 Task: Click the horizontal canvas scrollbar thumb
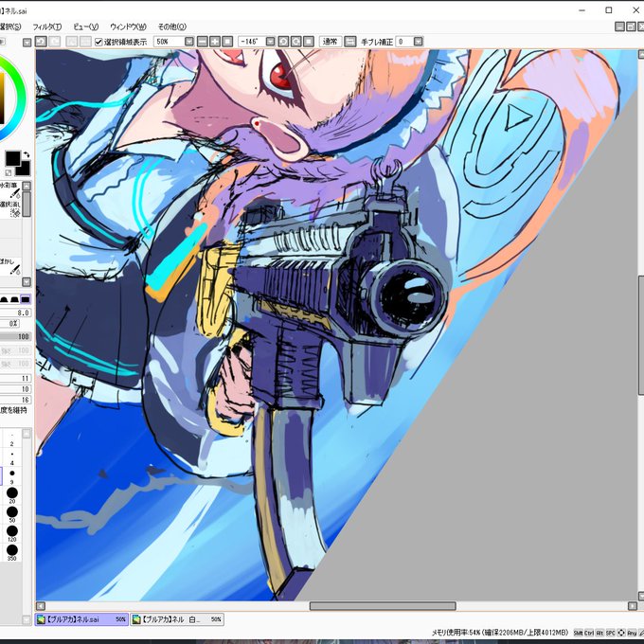383,606
